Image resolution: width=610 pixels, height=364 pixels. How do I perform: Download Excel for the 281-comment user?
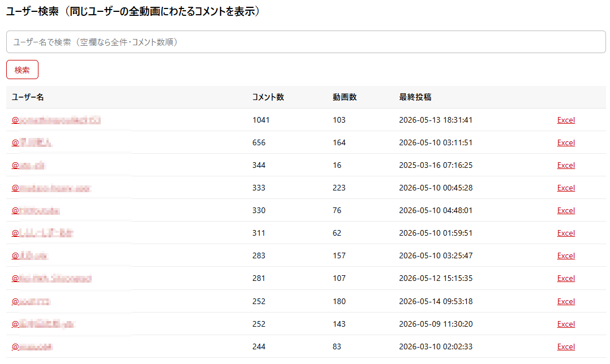[x=566, y=278]
